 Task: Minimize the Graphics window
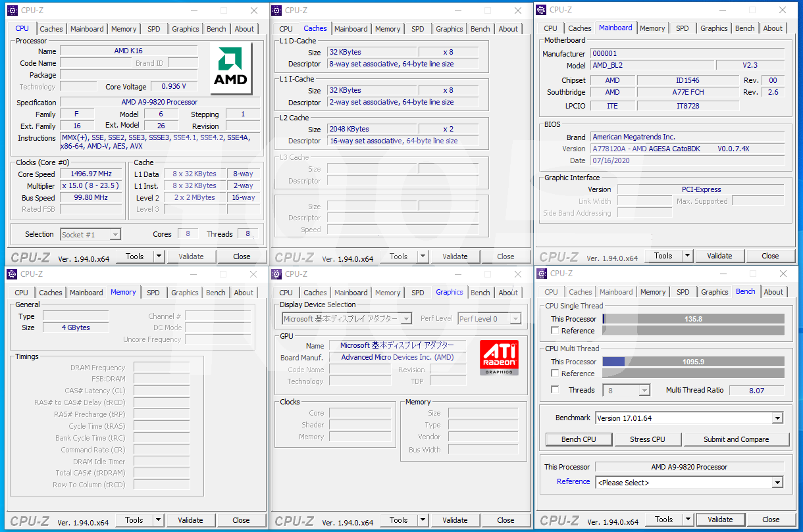[457, 274]
